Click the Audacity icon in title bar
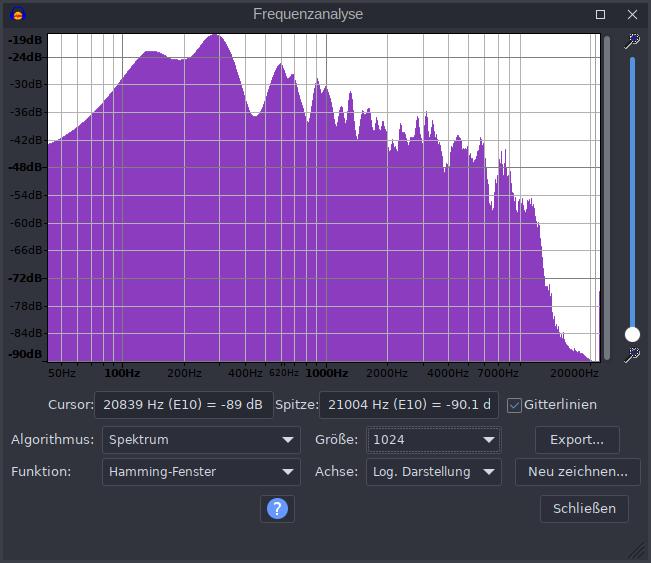The height and width of the screenshot is (563, 651). (18, 15)
